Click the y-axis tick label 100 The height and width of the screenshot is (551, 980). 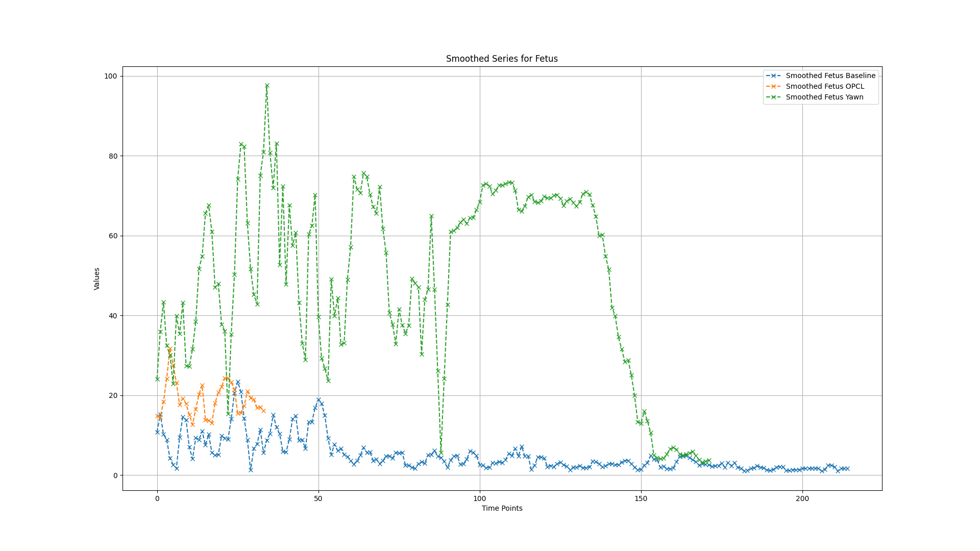[x=111, y=76]
